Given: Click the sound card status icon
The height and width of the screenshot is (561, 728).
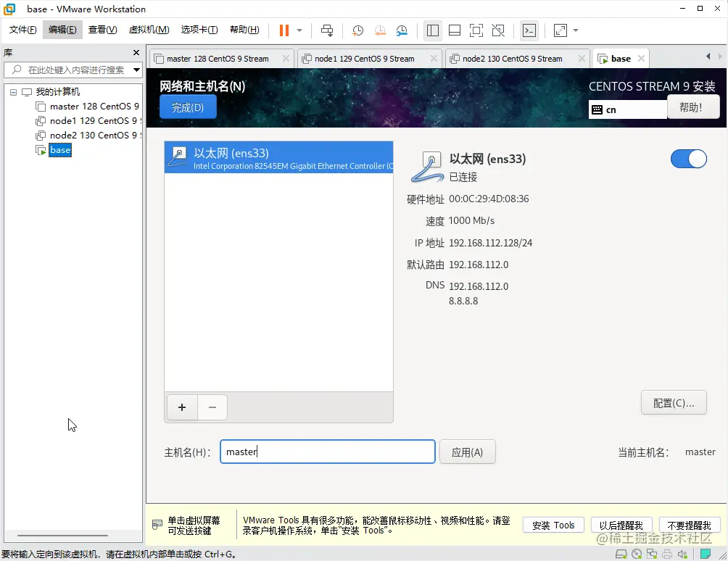Looking at the screenshot, I should pyautogui.click(x=682, y=554).
